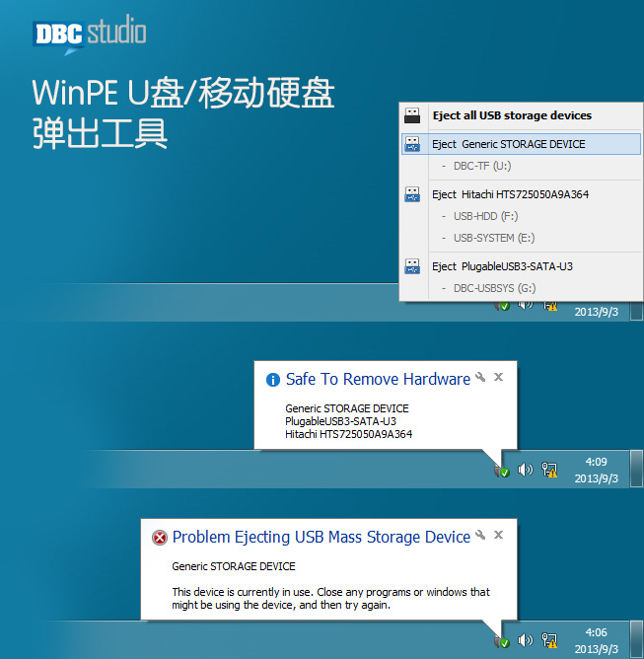Select Eject Hitachi HTS725050A9A364 entry
This screenshot has width=644, height=659.
pyautogui.click(x=521, y=194)
